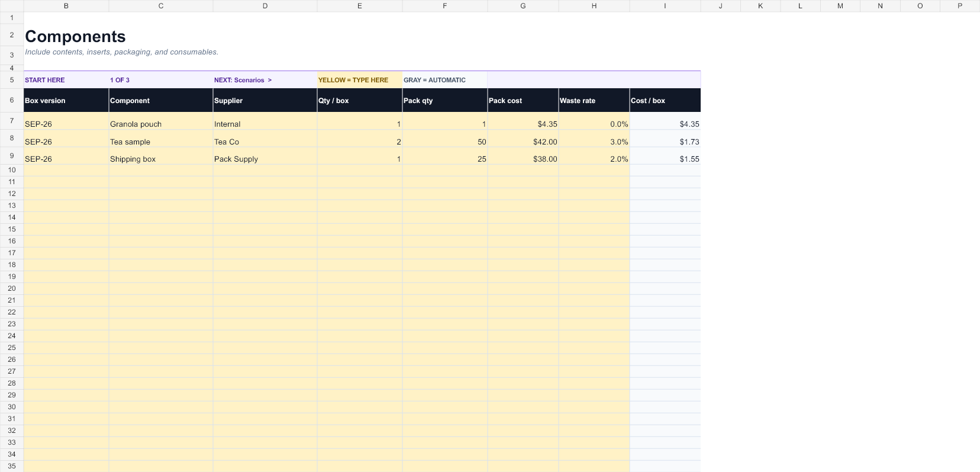Image resolution: width=980 pixels, height=472 pixels.
Task: Select the 'Pack Supply' supplier cell
Action: point(265,156)
